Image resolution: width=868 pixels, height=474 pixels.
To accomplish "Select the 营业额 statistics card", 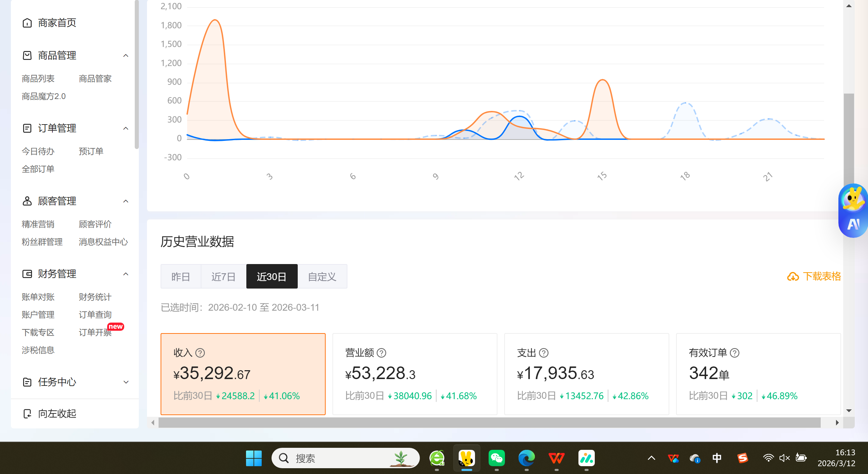I will tap(414, 374).
